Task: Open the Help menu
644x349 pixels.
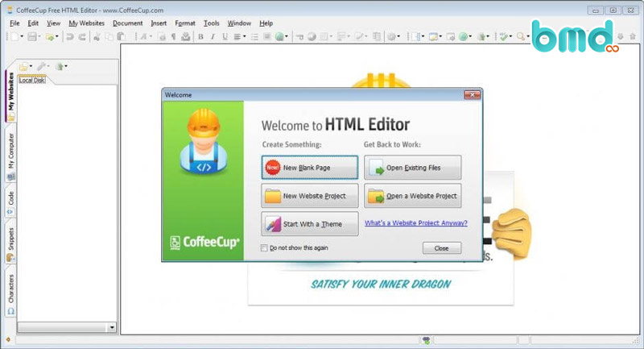Action: [266, 23]
